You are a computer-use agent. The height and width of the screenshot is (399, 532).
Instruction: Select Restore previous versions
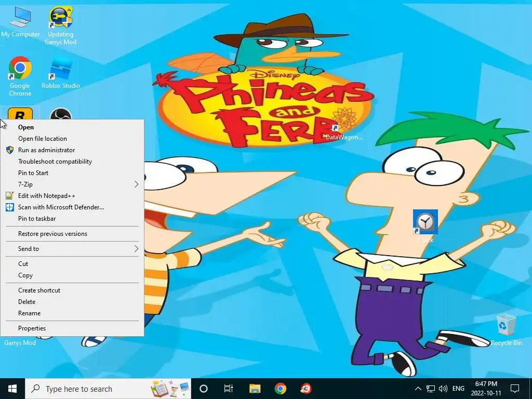pos(72,234)
